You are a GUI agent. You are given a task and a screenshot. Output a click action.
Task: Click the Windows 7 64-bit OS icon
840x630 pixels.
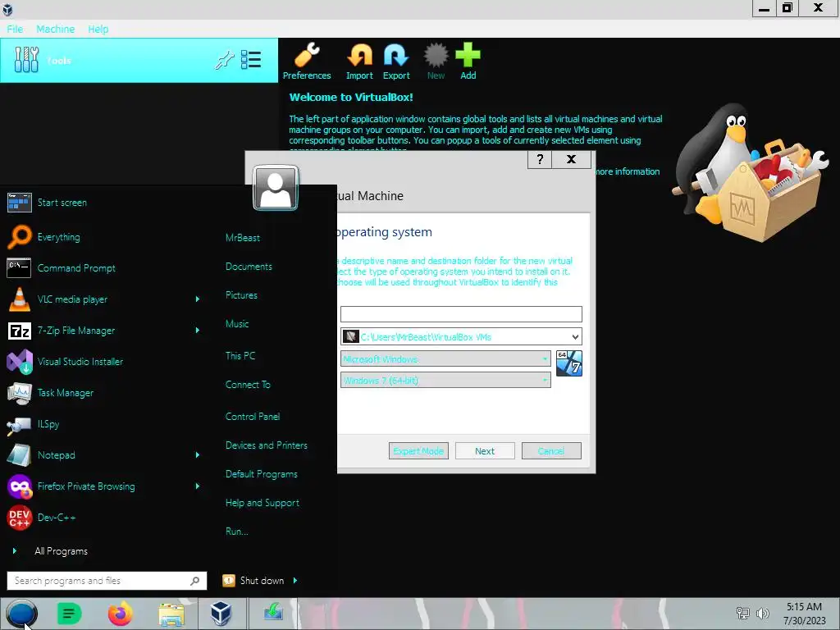click(569, 363)
